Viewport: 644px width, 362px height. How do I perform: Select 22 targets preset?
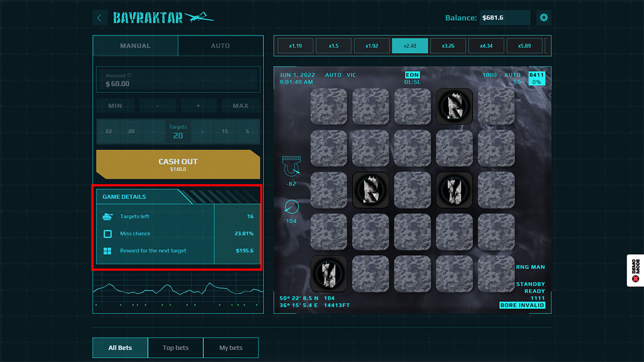click(108, 131)
